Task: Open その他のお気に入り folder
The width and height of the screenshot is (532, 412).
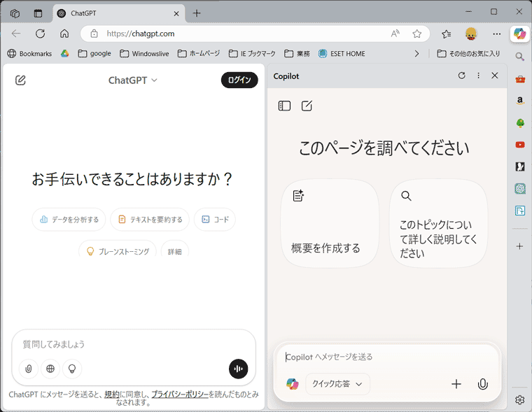Action: click(x=468, y=54)
